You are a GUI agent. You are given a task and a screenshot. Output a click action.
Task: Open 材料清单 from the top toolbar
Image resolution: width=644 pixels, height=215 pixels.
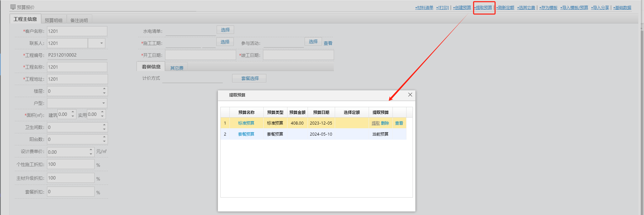click(x=424, y=8)
